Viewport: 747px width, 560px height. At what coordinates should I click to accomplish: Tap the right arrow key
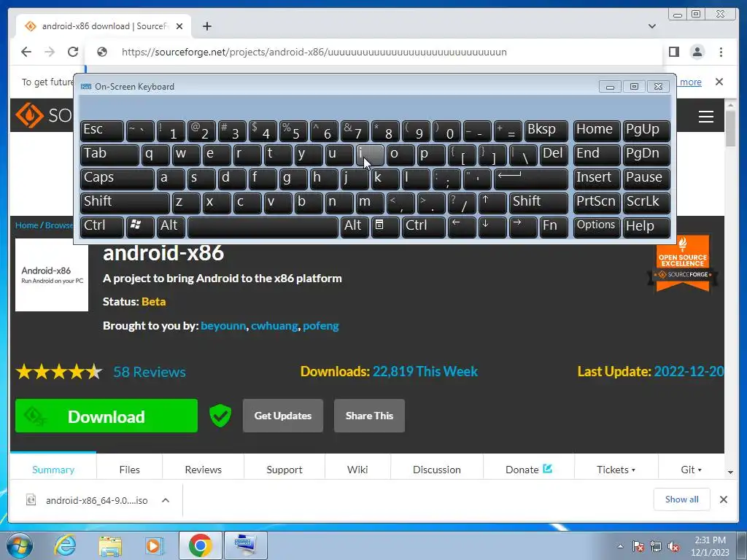coord(522,227)
